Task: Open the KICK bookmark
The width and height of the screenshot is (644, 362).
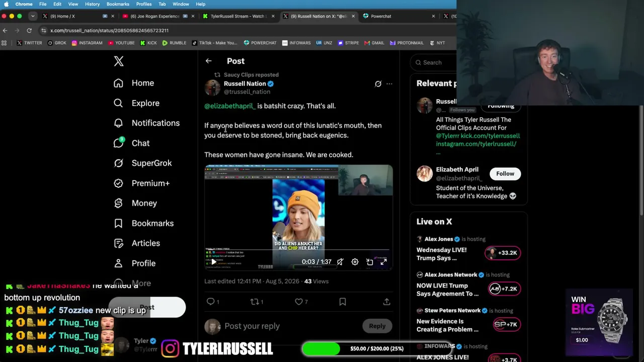Action: click(148, 43)
